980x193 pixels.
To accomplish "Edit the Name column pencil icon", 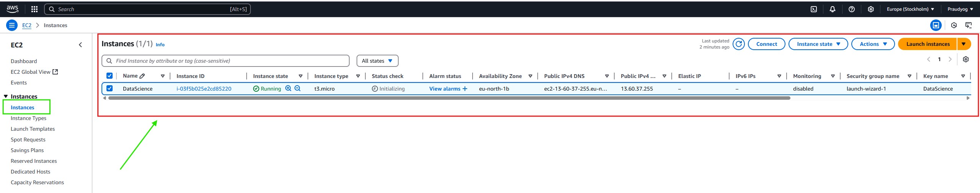I will (x=142, y=76).
